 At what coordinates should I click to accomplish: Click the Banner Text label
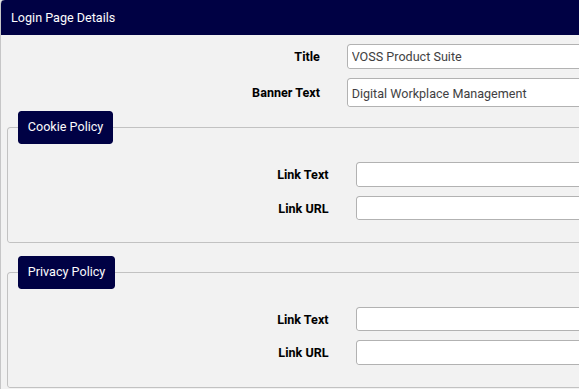[286, 93]
